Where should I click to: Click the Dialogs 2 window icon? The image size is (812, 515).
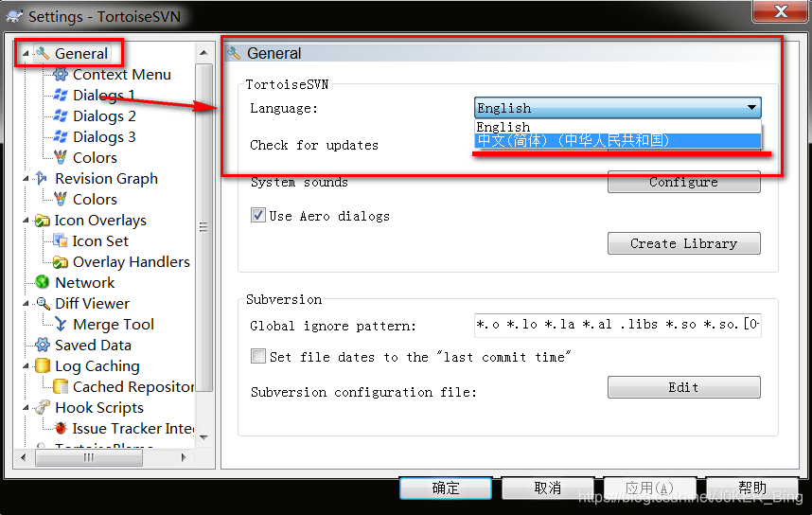[61, 115]
